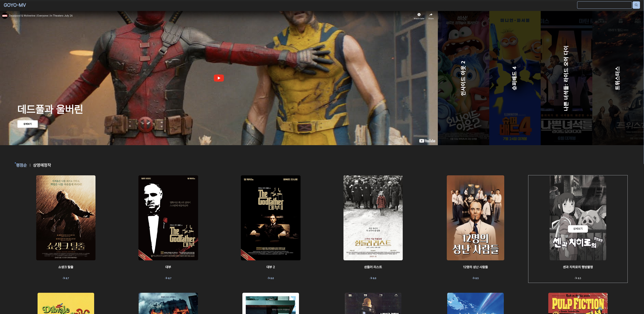This screenshot has width=644, height=314.
Task: Expand the 트위스터스 slide panel
Action: click(x=617, y=78)
